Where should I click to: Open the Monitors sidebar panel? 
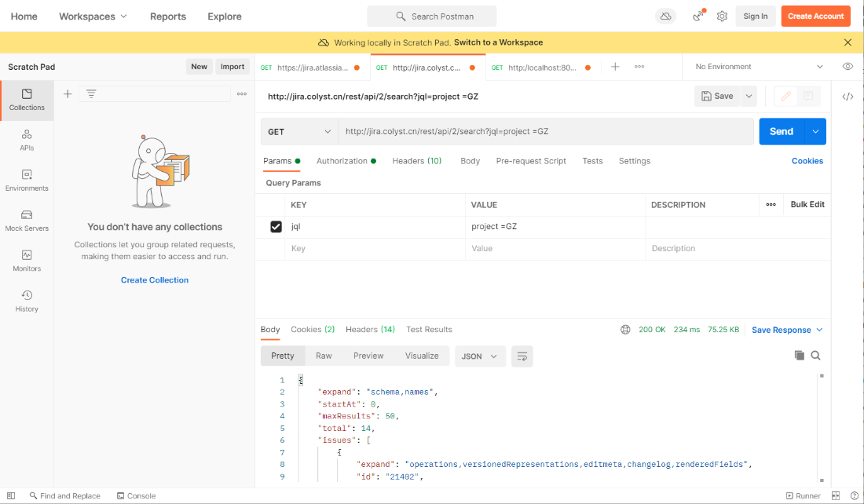coord(27,261)
